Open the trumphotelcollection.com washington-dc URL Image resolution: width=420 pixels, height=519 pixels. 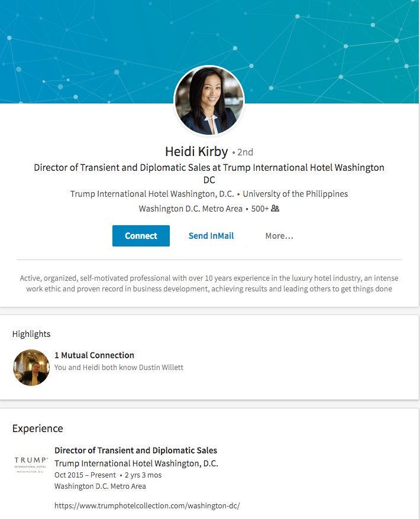(147, 506)
